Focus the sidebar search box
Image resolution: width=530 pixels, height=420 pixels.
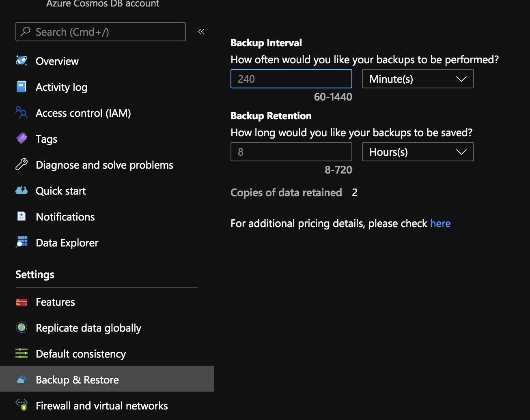click(x=101, y=32)
